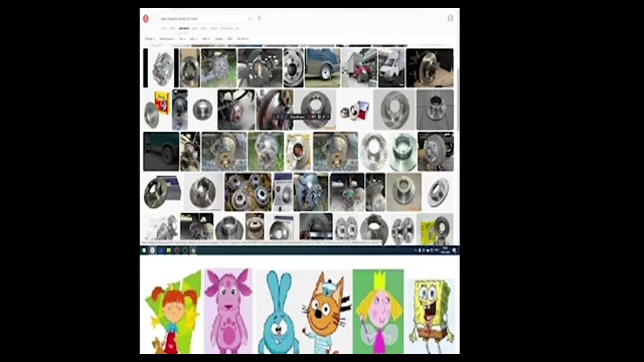
Task: Expand the Файл file type filter dropdown
Action: (206, 39)
